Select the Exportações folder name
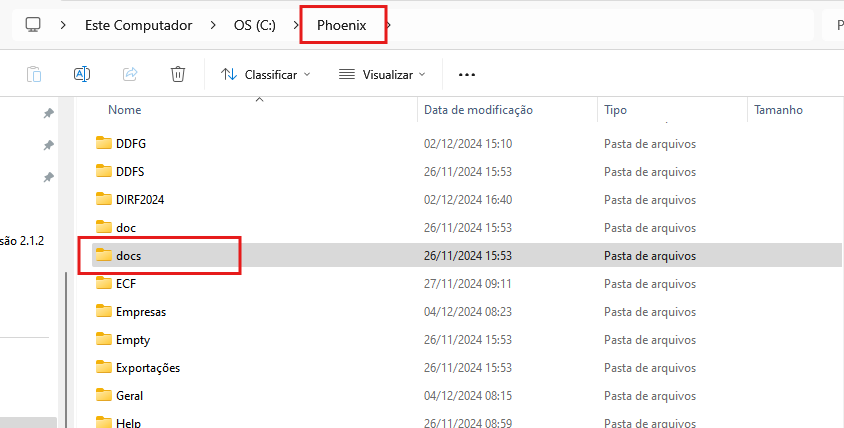Screen dimensions: 844x428 pos(148,368)
